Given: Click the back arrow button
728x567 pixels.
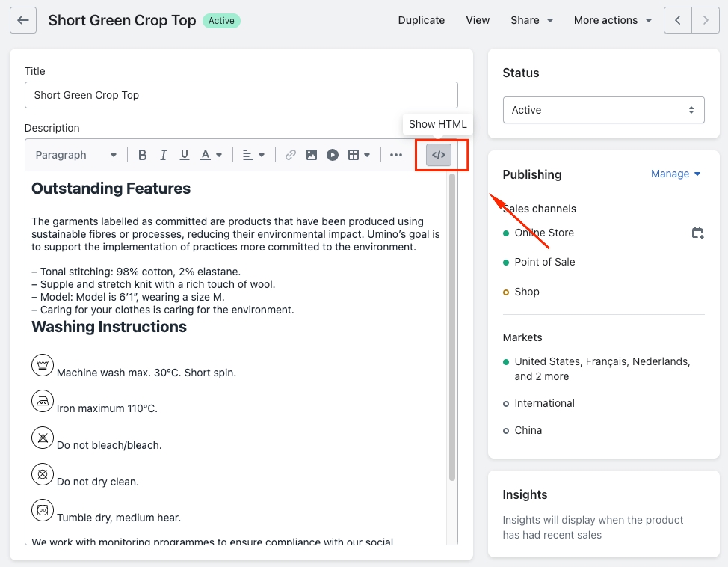Looking at the screenshot, I should (x=23, y=20).
